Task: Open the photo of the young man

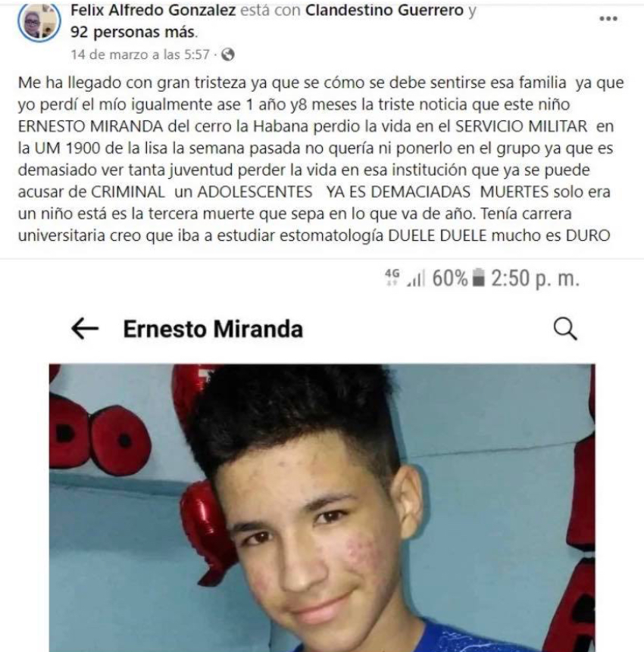Action: tap(322, 507)
